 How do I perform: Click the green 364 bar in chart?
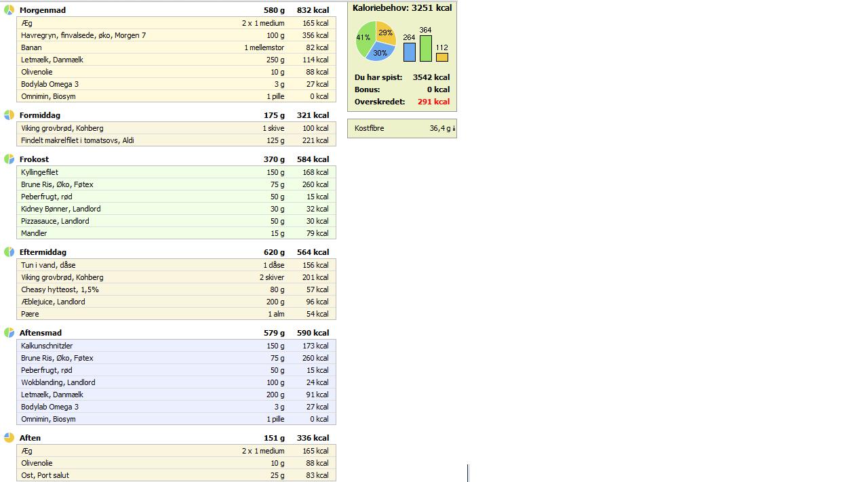(x=425, y=48)
